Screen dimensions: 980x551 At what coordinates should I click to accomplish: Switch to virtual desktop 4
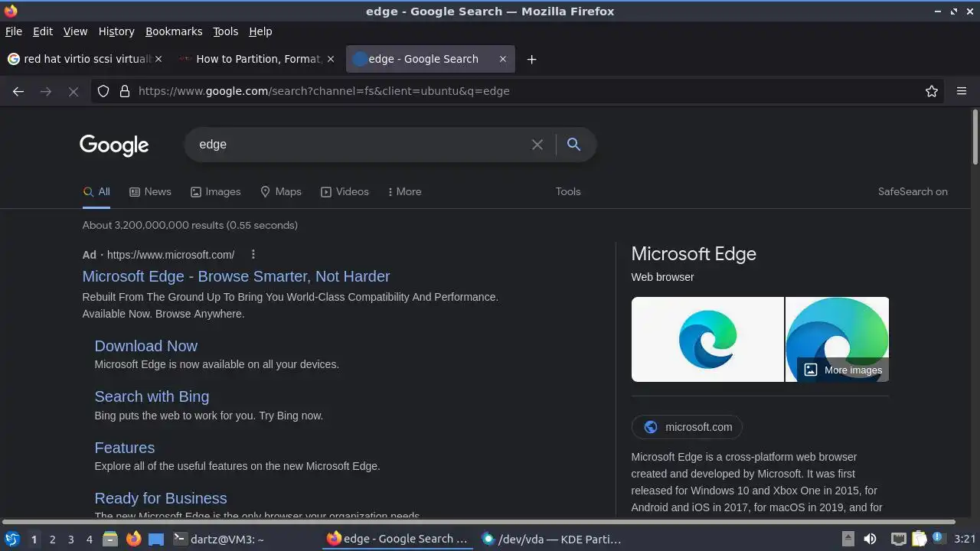click(89, 540)
